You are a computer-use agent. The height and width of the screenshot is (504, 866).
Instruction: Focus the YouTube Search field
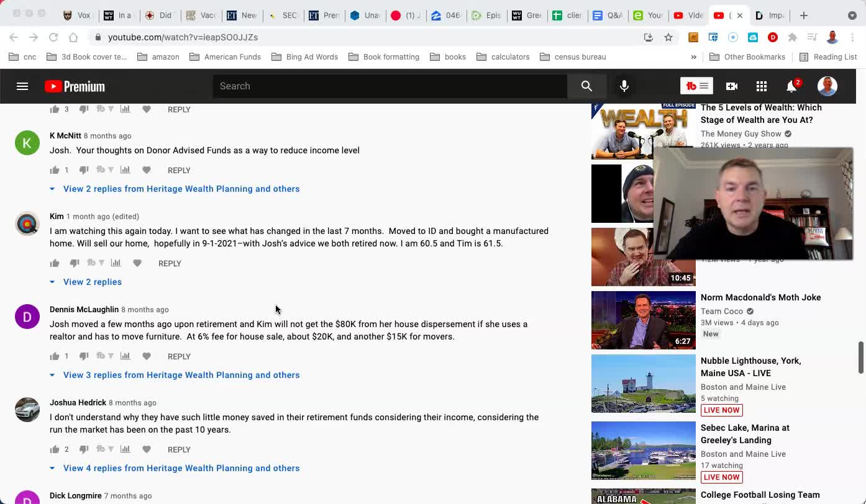pos(390,86)
